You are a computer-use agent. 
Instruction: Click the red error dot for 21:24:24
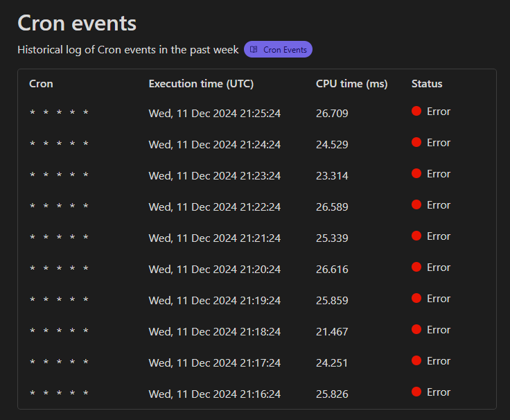coord(416,142)
